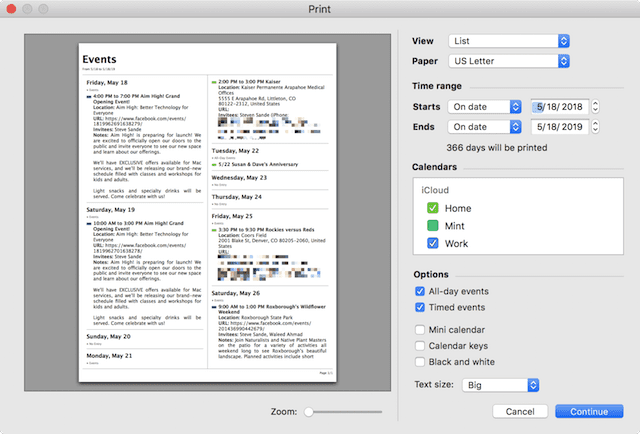Image resolution: width=640 pixels, height=434 pixels.
Task: Click the stepper next to the Starts date
Action: click(x=595, y=106)
